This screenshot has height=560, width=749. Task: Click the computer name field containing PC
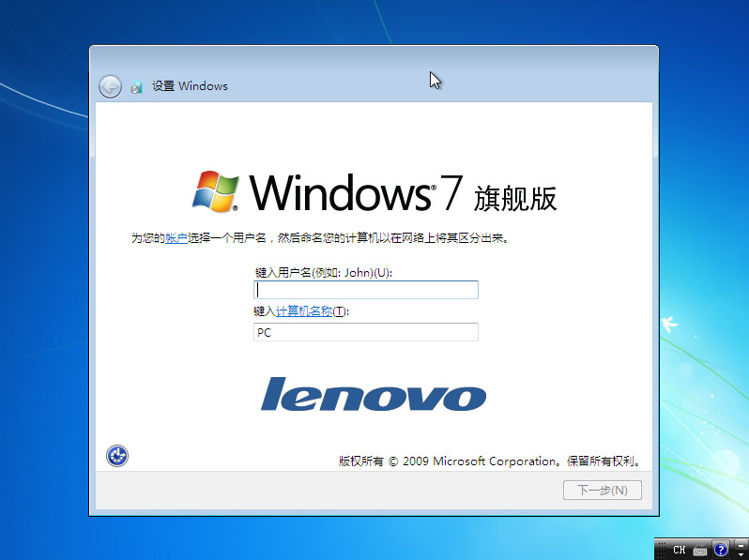tap(365, 332)
